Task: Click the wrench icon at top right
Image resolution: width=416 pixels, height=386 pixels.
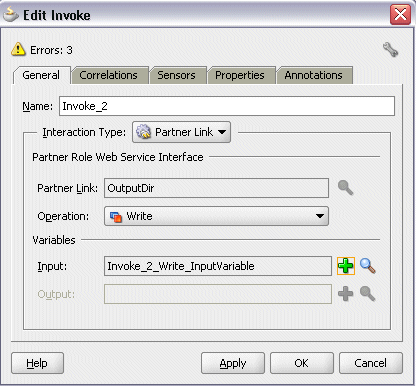Action: pyautogui.click(x=390, y=50)
